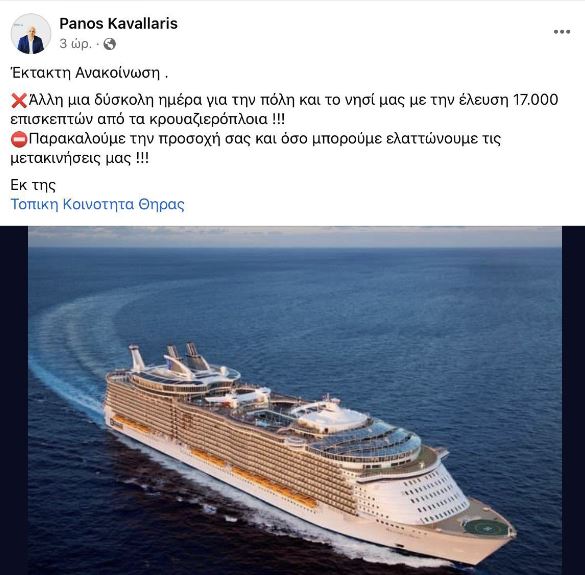585x575 pixels.
Task: Open the post timestamp 3 ώρ.
Action: click(x=75, y=44)
